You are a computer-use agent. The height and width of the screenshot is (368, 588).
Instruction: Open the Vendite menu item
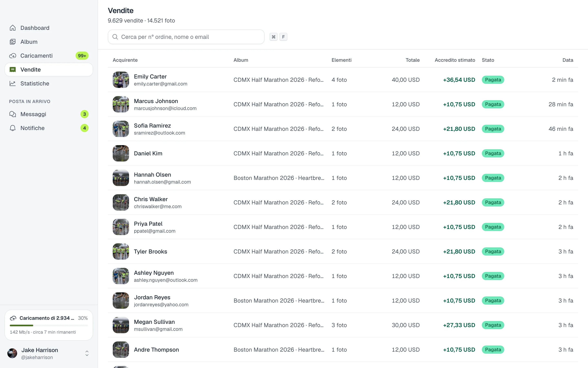49,70
